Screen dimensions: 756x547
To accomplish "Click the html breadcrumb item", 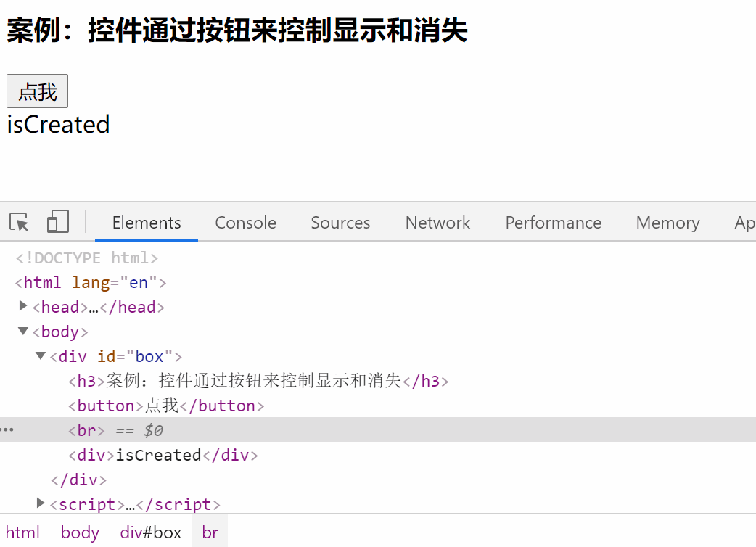I will coord(22,532).
